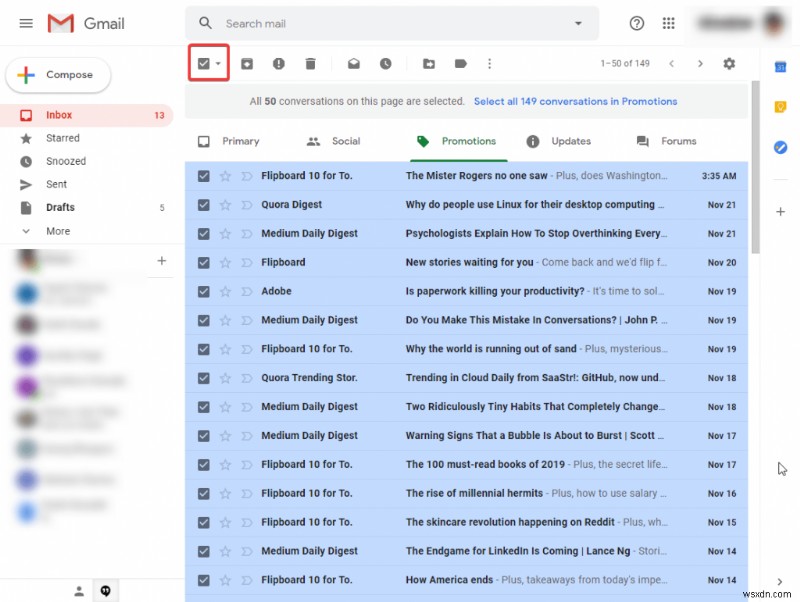Open Gmail settings gear
This screenshot has width=800, height=602.
(729, 63)
